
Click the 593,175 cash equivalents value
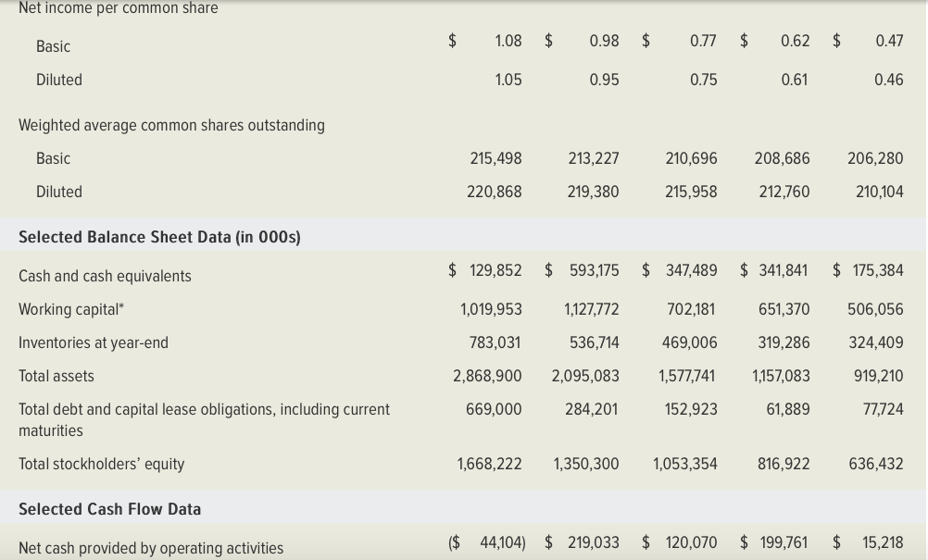point(593,270)
